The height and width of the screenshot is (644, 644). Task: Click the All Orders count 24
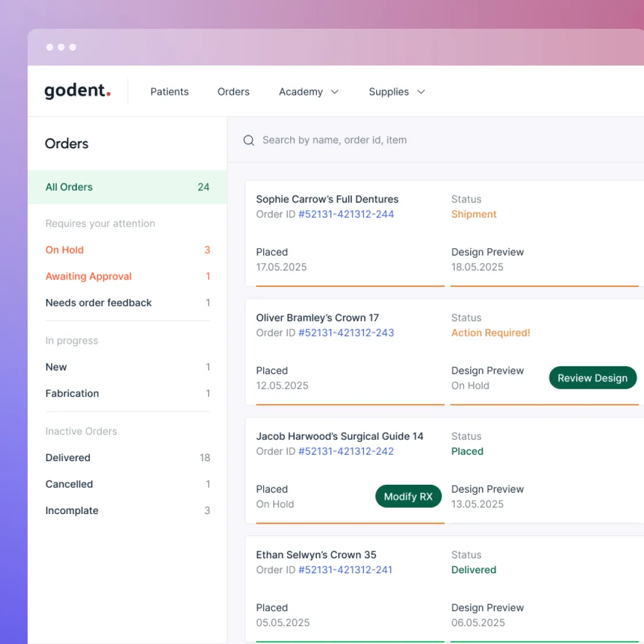click(x=204, y=187)
